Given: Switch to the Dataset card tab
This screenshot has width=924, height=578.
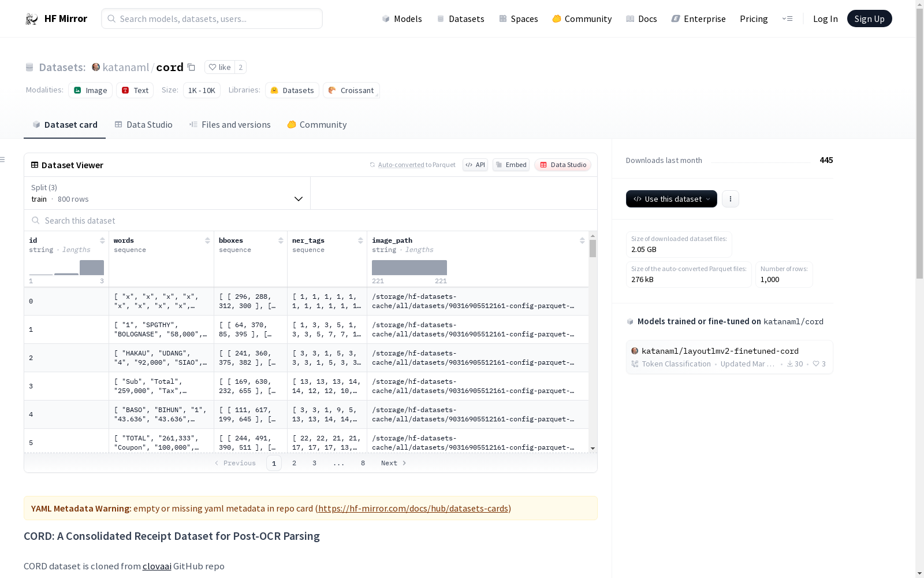Looking at the screenshot, I should [65, 125].
